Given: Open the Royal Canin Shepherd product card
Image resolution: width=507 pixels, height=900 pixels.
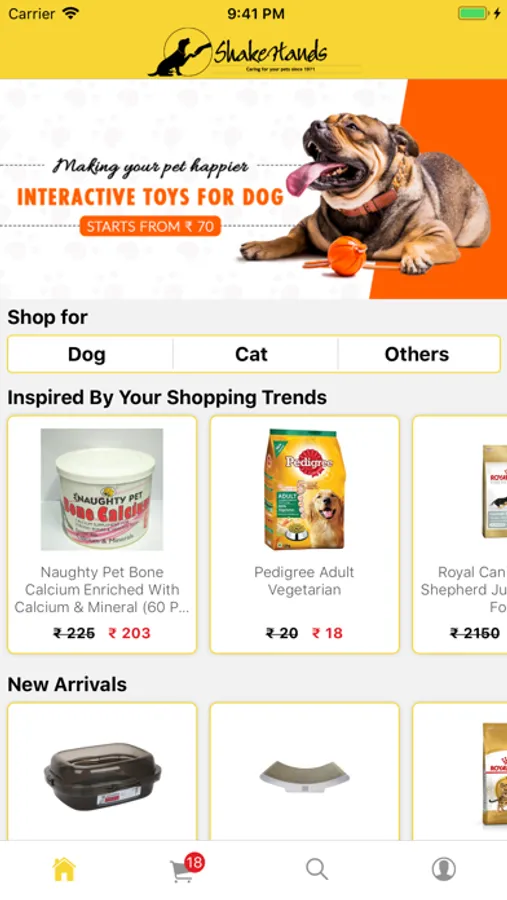Looking at the screenshot, I should pyautogui.click(x=460, y=534).
